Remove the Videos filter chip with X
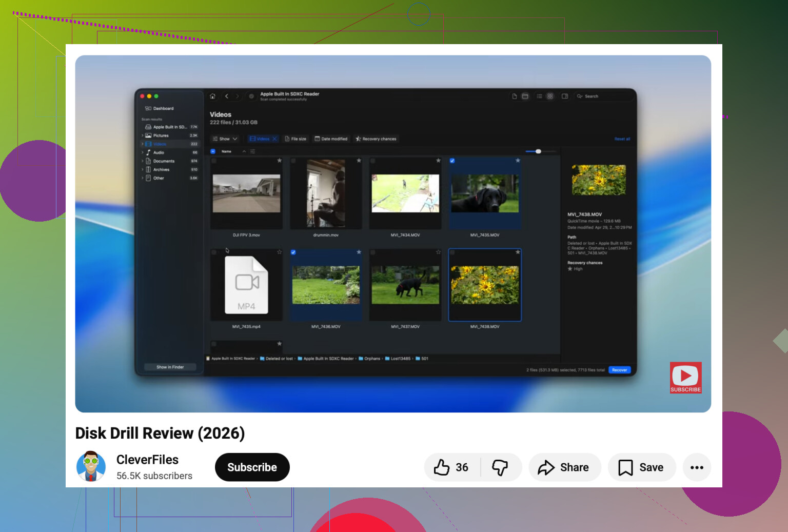The image size is (788, 532). [275, 139]
